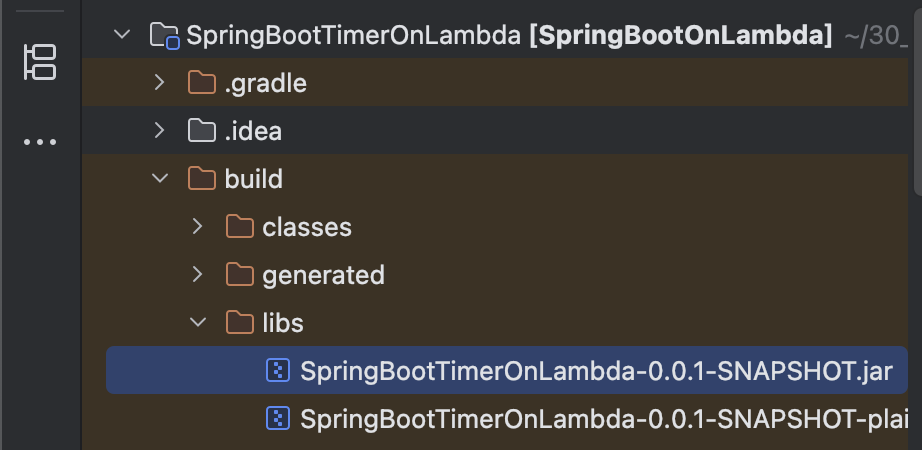
Task: Select SpringBootTimerOnLambda-0.0.1-SNAPSHOT.jar file
Action: tap(507, 371)
